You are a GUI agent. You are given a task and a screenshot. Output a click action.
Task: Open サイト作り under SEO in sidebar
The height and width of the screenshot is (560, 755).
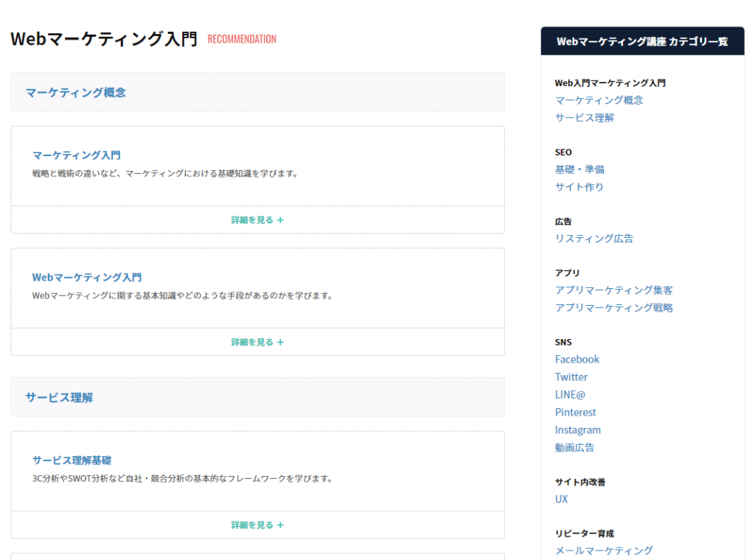tap(580, 187)
